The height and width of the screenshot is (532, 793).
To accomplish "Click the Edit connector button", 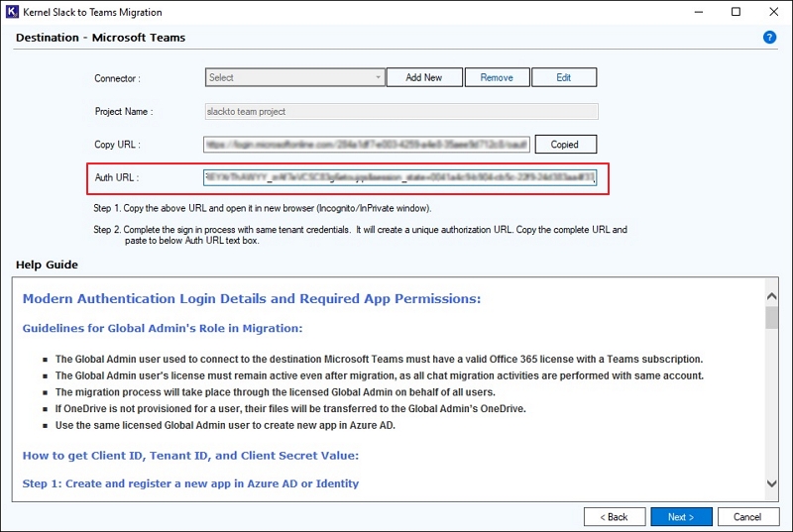I will tap(564, 77).
